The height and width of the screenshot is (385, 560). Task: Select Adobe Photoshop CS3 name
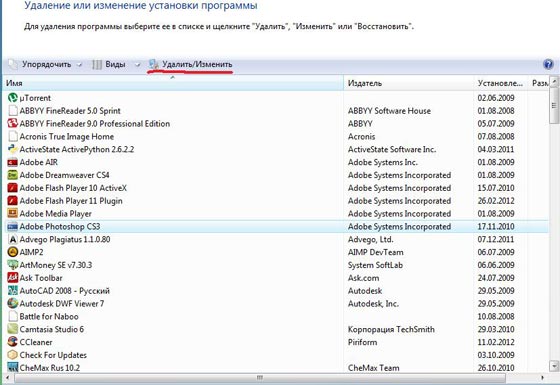pos(60,226)
